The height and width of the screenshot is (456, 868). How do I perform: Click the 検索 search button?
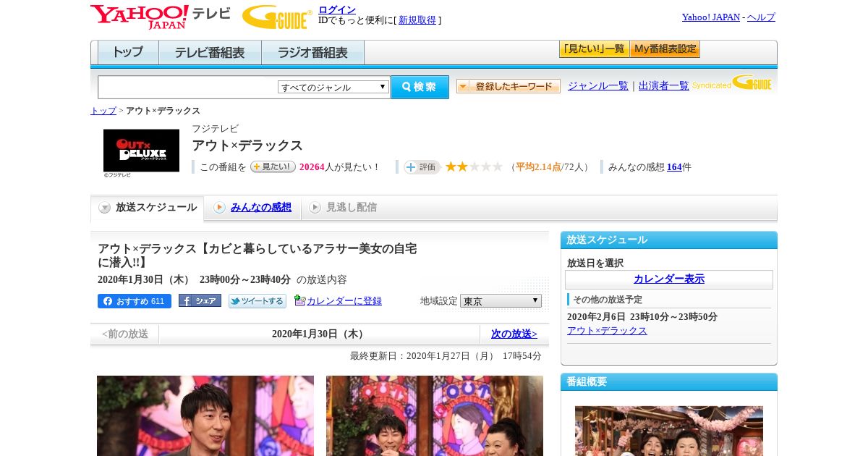tap(420, 87)
